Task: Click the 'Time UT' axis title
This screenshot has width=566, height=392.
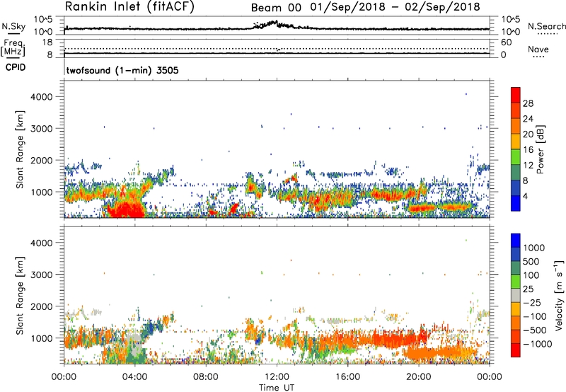Action: [x=277, y=388]
